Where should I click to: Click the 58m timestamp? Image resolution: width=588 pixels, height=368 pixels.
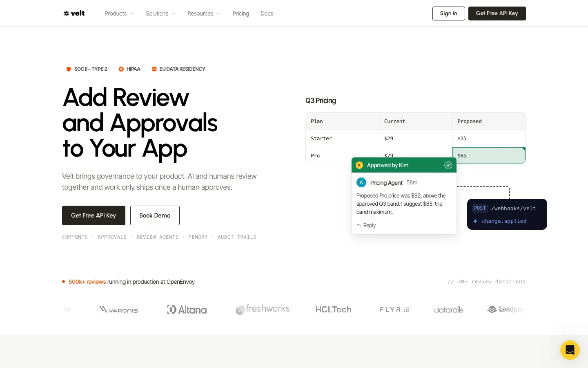tap(412, 182)
